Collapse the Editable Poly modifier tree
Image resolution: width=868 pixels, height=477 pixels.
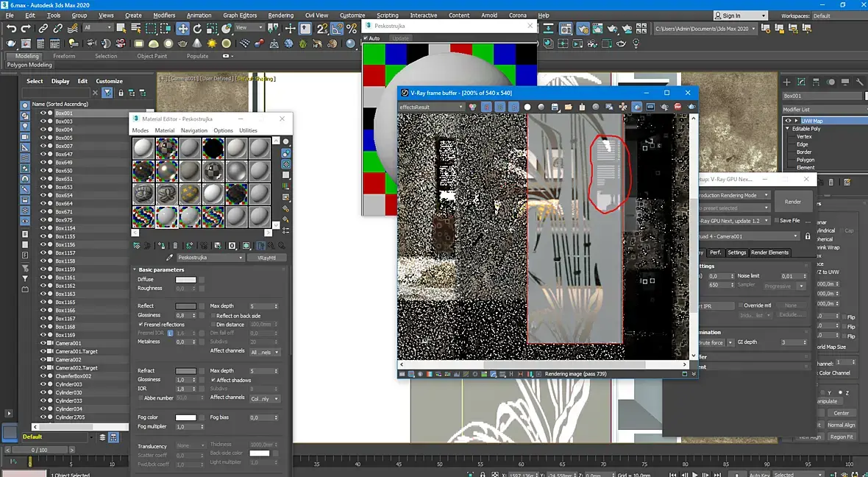click(787, 129)
